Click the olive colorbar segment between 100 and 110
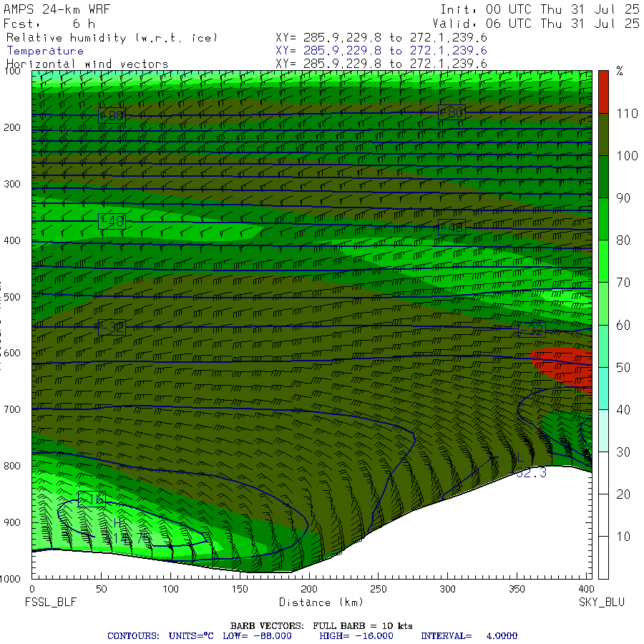The image size is (644, 644). (603, 135)
